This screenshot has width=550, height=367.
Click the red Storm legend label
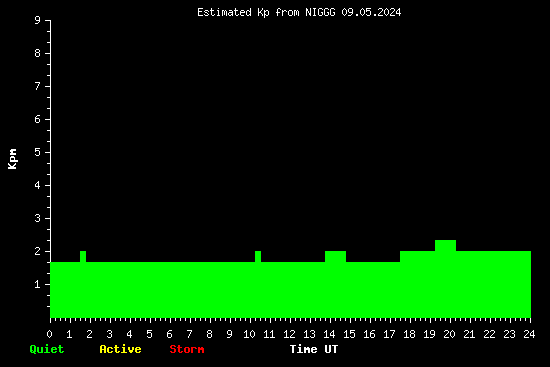click(x=187, y=349)
